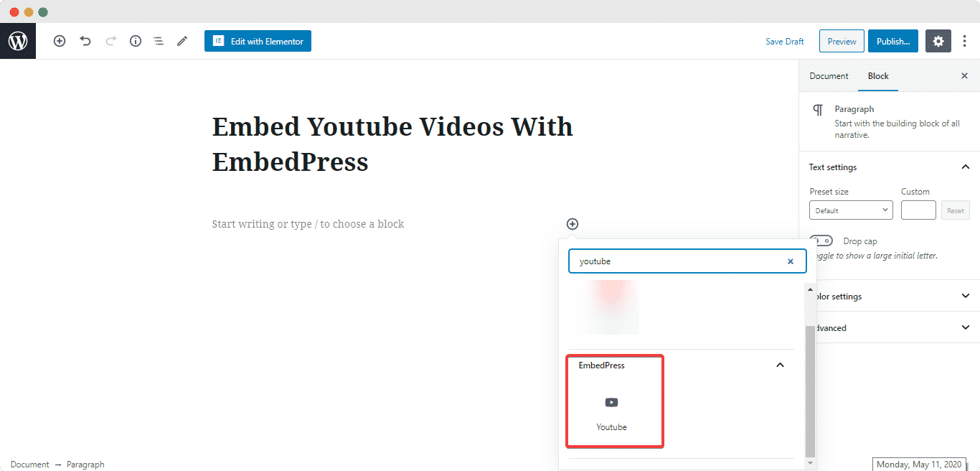Image resolution: width=980 pixels, height=471 pixels.
Task: Toggle the Drop cap setting
Action: [x=821, y=241]
